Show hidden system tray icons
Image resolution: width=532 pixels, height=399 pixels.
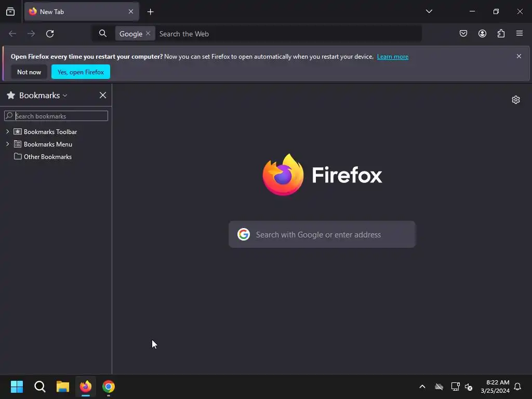click(x=422, y=387)
